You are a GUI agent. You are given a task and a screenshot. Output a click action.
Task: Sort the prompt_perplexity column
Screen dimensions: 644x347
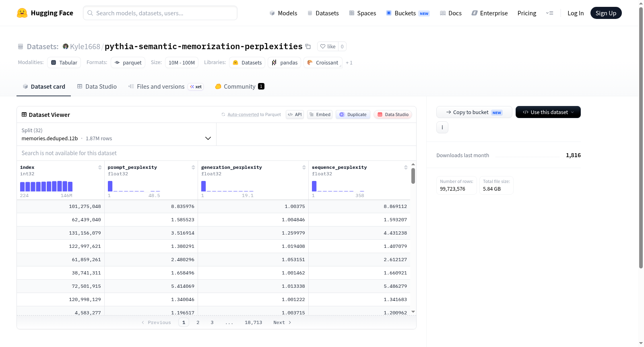click(193, 167)
